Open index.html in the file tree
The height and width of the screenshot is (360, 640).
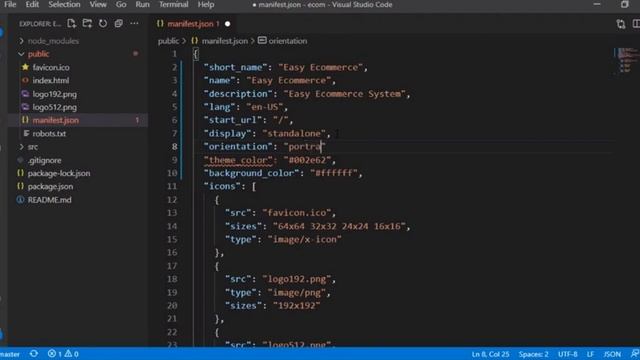51,81
